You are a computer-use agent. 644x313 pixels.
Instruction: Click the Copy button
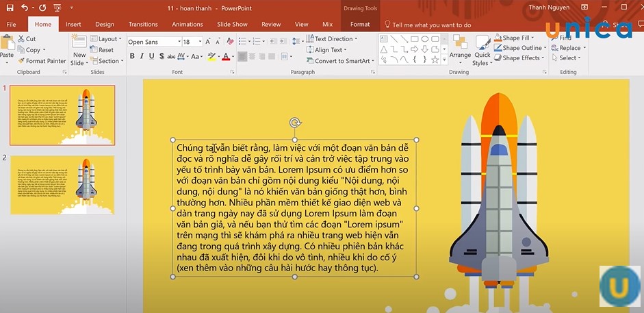[32, 50]
